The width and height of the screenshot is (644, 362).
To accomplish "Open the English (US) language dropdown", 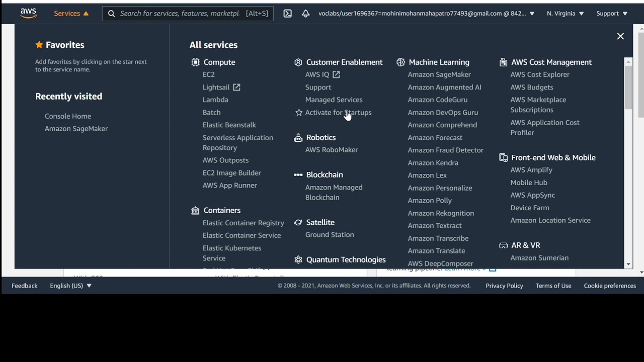I will click(70, 286).
